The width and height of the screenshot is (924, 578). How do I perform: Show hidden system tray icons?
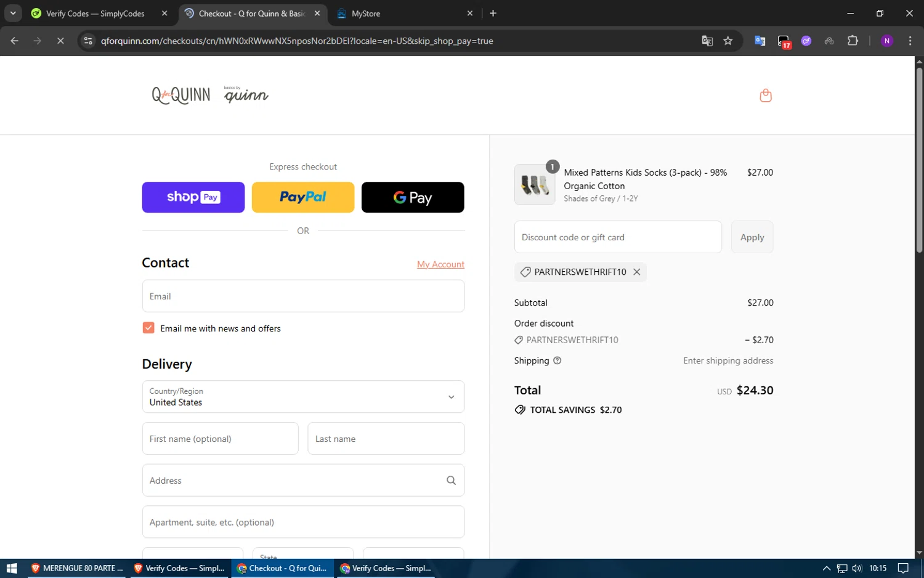(x=827, y=568)
